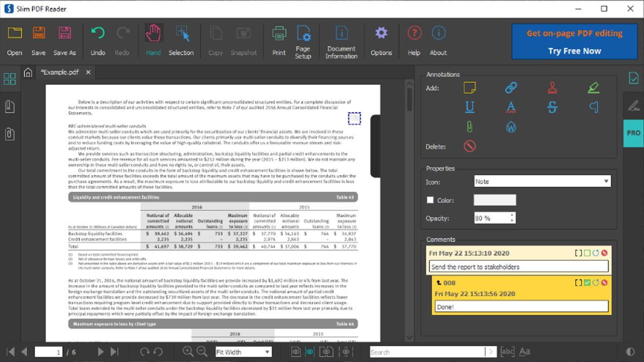Viewport: 644px width, 362px height.
Task: Delete the selected annotation
Action: (x=469, y=145)
